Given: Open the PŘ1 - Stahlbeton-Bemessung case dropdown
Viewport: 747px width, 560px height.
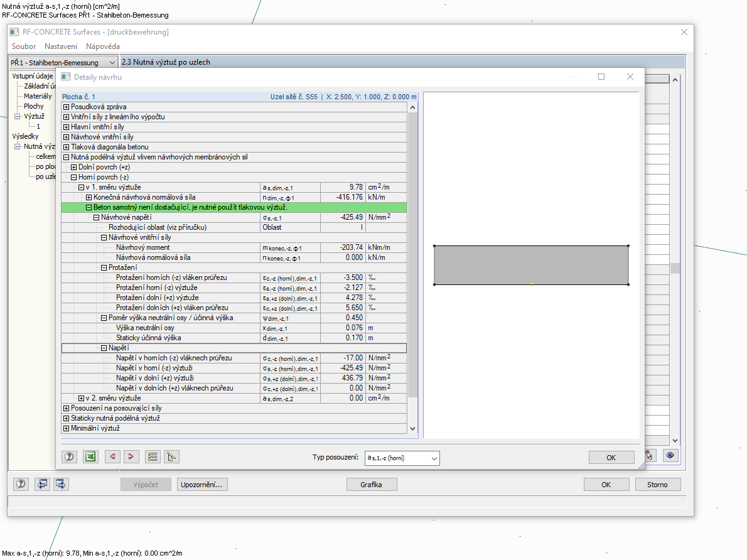Looking at the screenshot, I should pos(63,62).
